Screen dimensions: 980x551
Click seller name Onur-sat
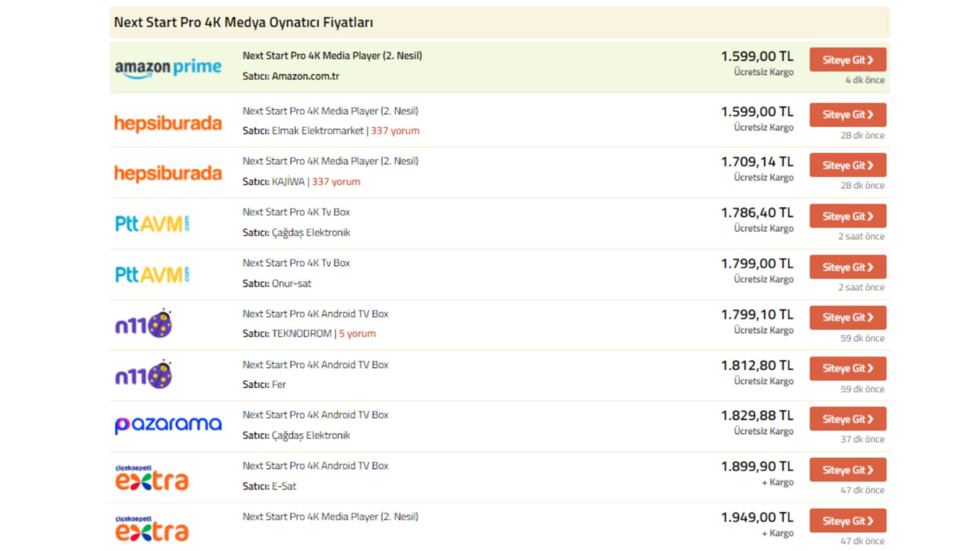coord(291,283)
